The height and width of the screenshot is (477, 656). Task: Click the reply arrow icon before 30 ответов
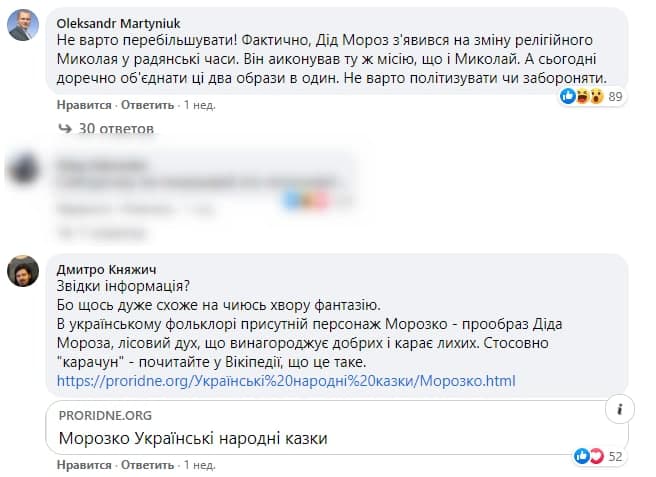66,129
